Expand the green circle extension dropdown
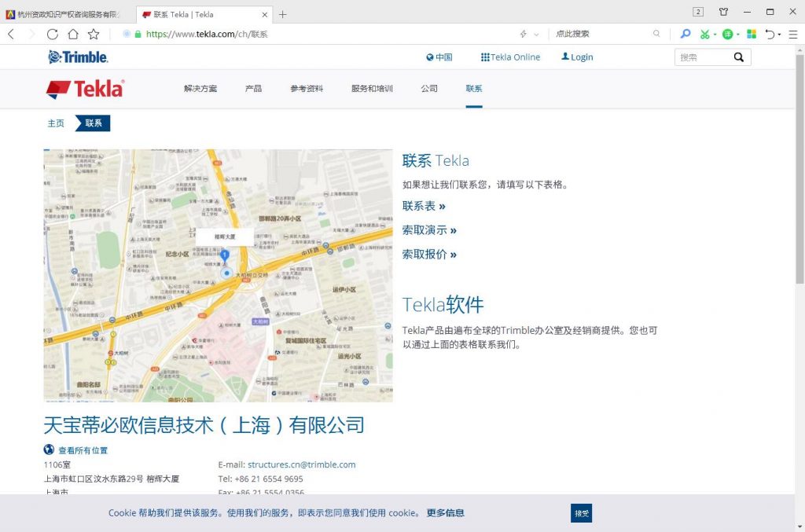This screenshot has width=805, height=532. tap(738, 35)
